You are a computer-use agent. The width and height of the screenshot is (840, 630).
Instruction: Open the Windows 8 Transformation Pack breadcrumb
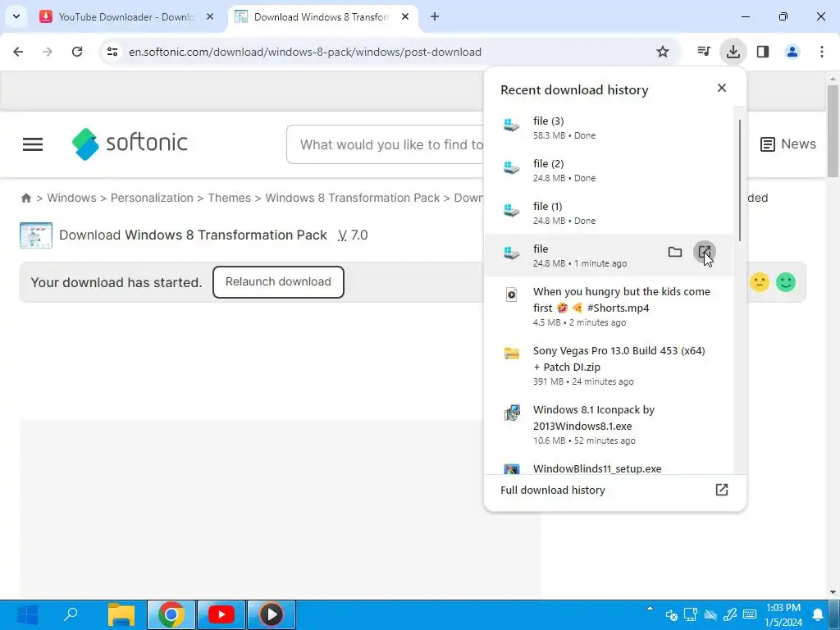(x=353, y=198)
